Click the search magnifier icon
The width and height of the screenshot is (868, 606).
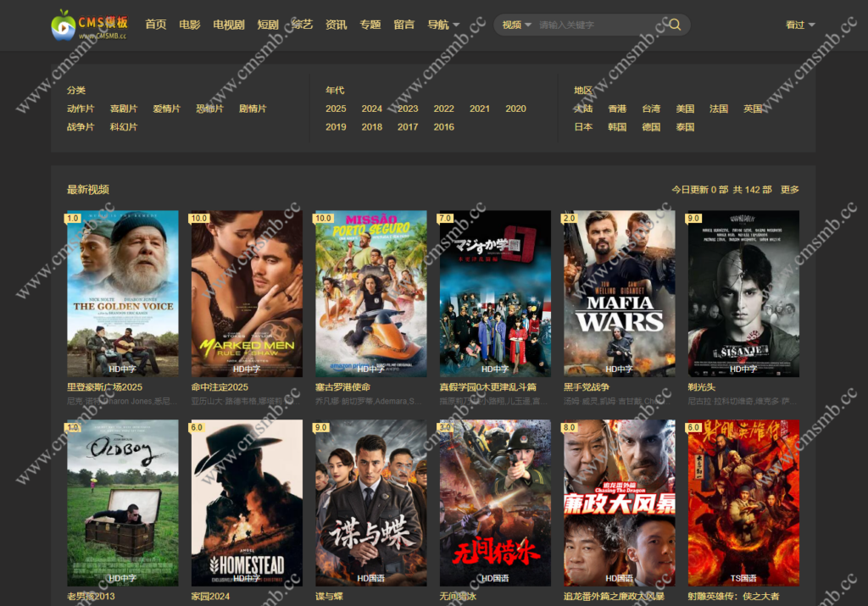(x=675, y=25)
